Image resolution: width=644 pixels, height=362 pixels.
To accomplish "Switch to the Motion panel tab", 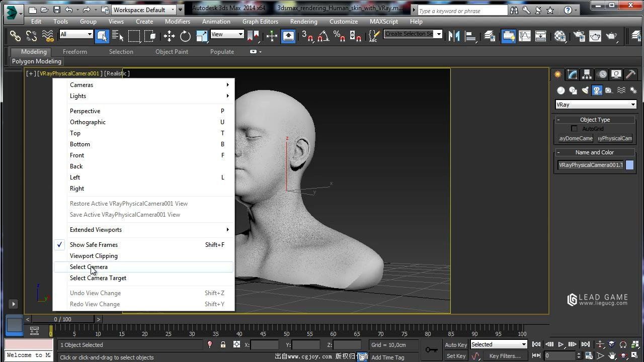I will pyautogui.click(x=602, y=74).
